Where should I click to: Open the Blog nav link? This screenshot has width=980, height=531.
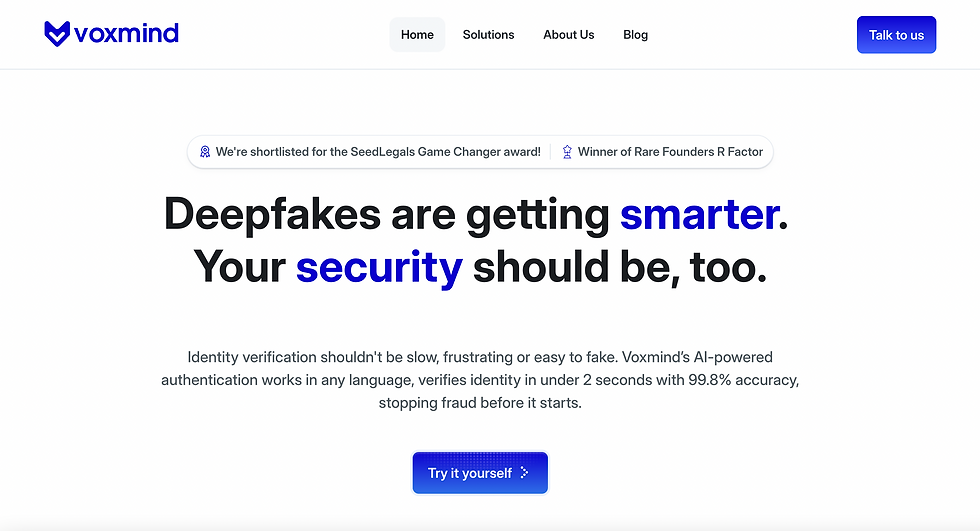coord(636,35)
